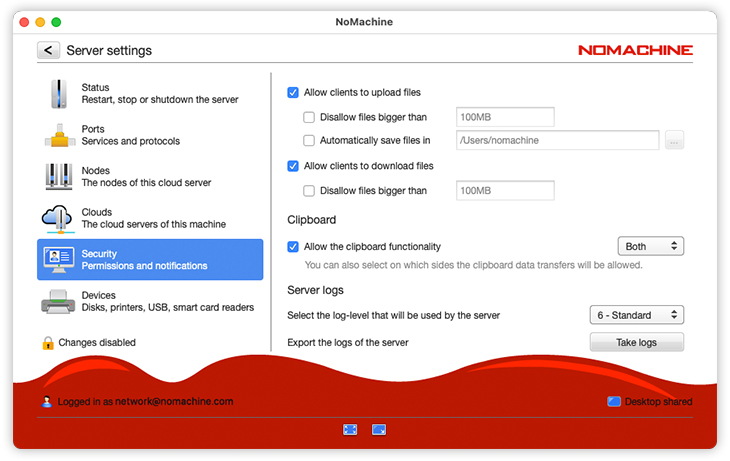This screenshot has width=730, height=461.
Task: Click the Desktop shared icon
Action: point(614,402)
